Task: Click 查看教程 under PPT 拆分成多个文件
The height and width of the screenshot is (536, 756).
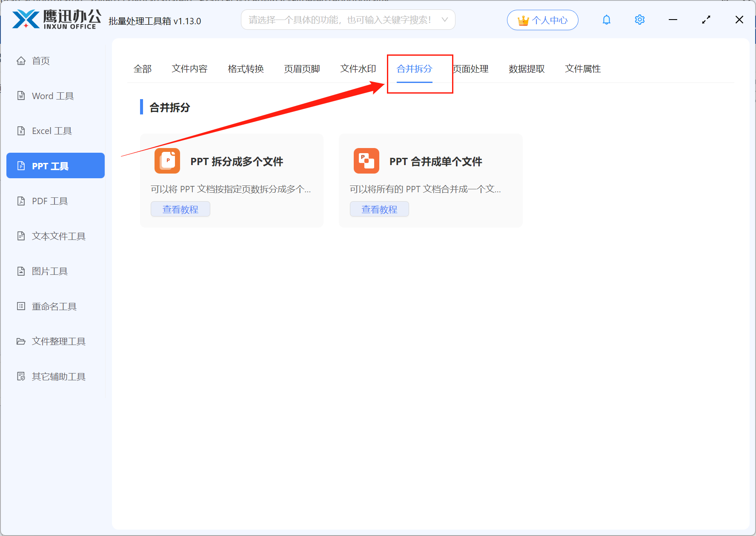Action: 180,209
